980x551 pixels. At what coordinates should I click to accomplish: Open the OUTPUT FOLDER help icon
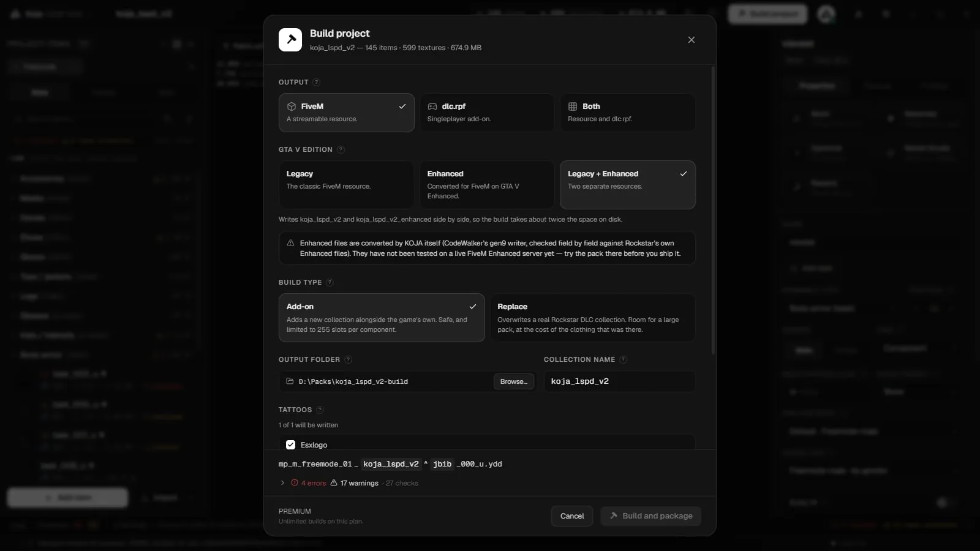[348, 359]
